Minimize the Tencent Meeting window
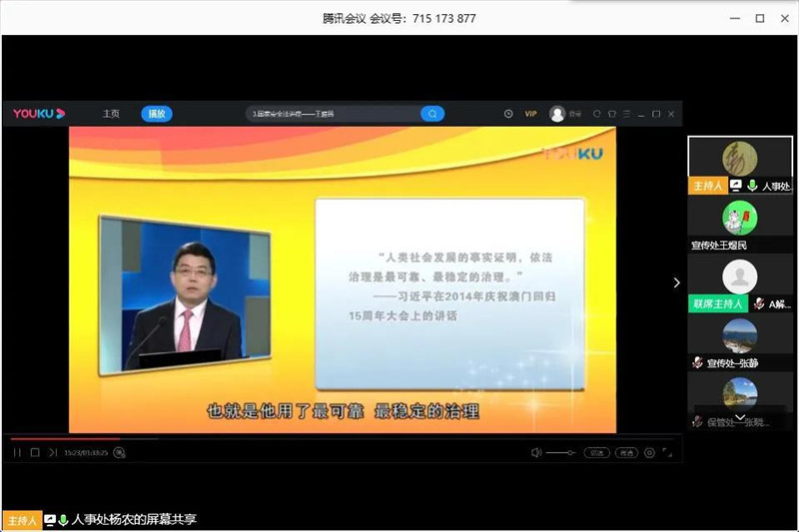This screenshot has width=799, height=532. [x=735, y=18]
